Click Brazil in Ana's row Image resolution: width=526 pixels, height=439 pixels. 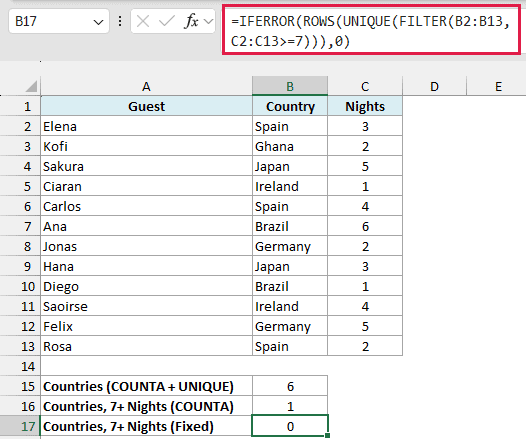(x=290, y=226)
